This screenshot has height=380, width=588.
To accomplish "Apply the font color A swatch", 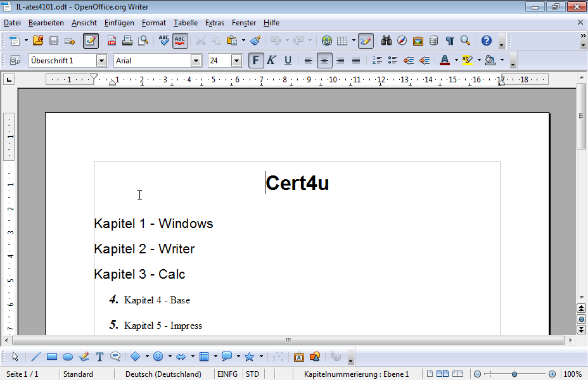I will click(x=445, y=60).
